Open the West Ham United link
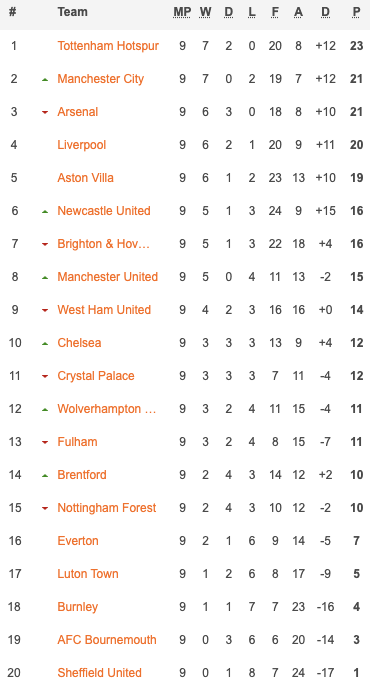 (104, 310)
